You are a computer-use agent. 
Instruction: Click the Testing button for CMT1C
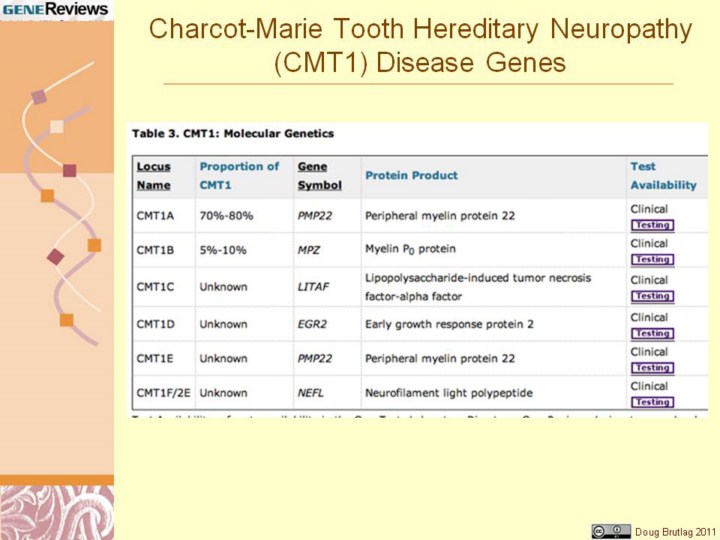pos(652,296)
